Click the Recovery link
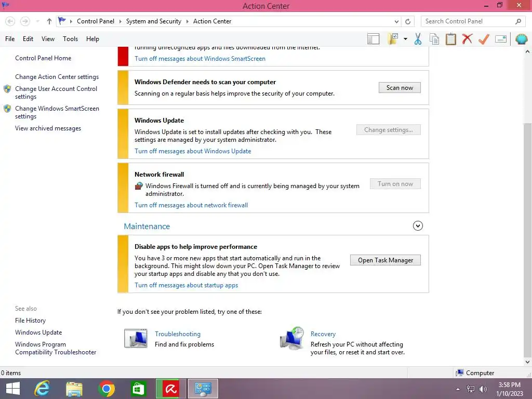 (x=323, y=334)
